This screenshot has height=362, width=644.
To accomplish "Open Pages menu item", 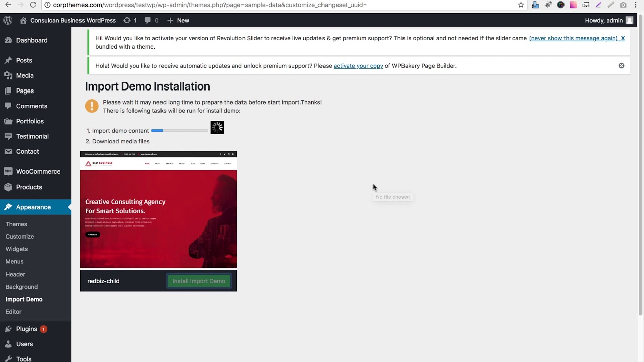I will click(25, 91).
